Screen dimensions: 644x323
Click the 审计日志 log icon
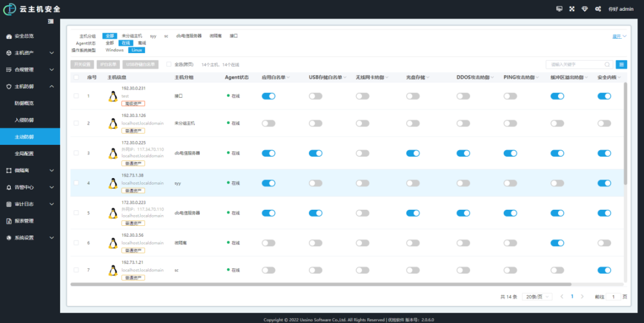[x=9, y=204]
